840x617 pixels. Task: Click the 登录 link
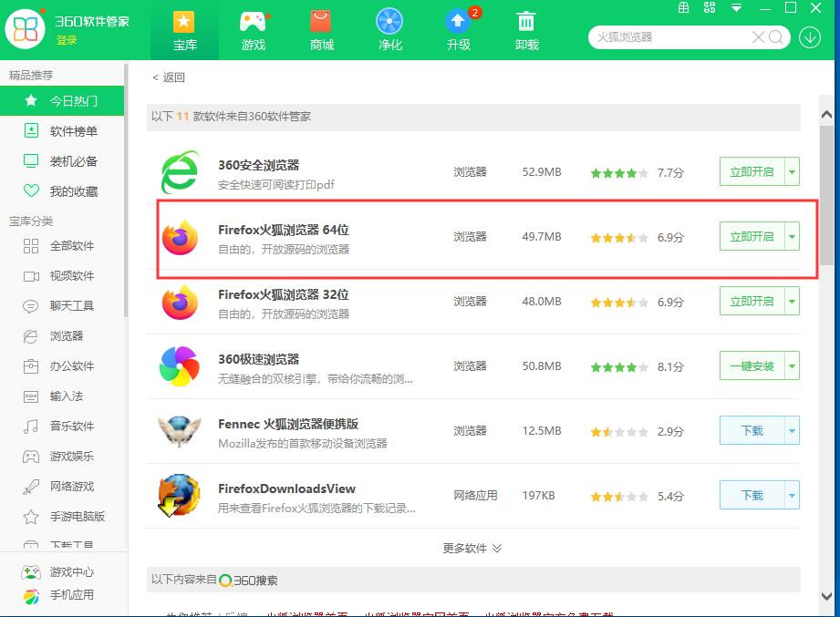pos(67,40)
